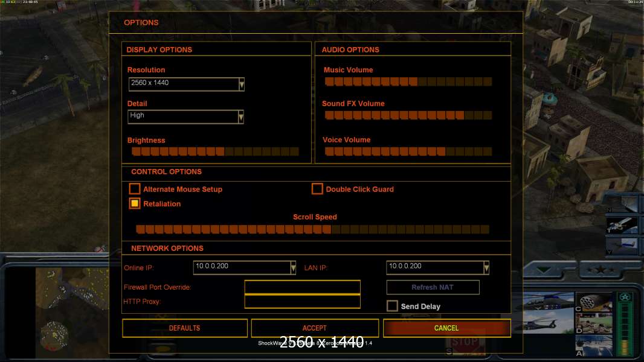Click the DISPLAY OPTIONS heading
Screen dimensions: 644x362
(x=159, y=49)
